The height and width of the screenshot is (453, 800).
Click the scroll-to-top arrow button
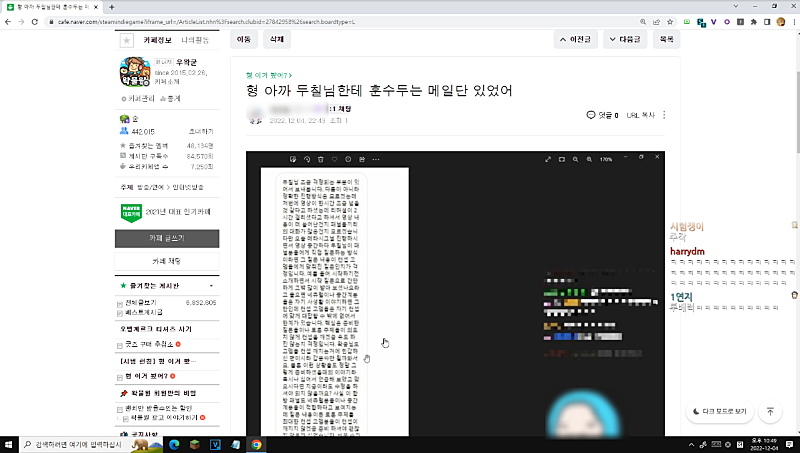pyautogui.click(x=770, y=411)
